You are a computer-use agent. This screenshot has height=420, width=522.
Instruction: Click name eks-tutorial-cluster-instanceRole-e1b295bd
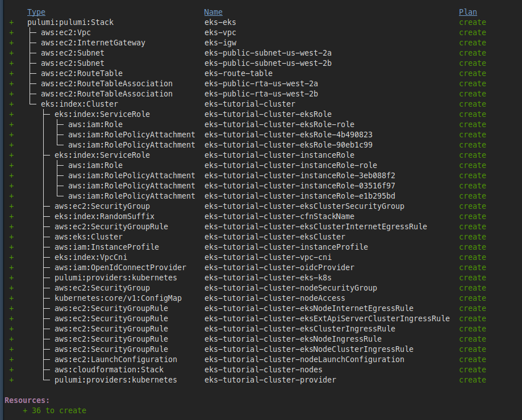299,196
